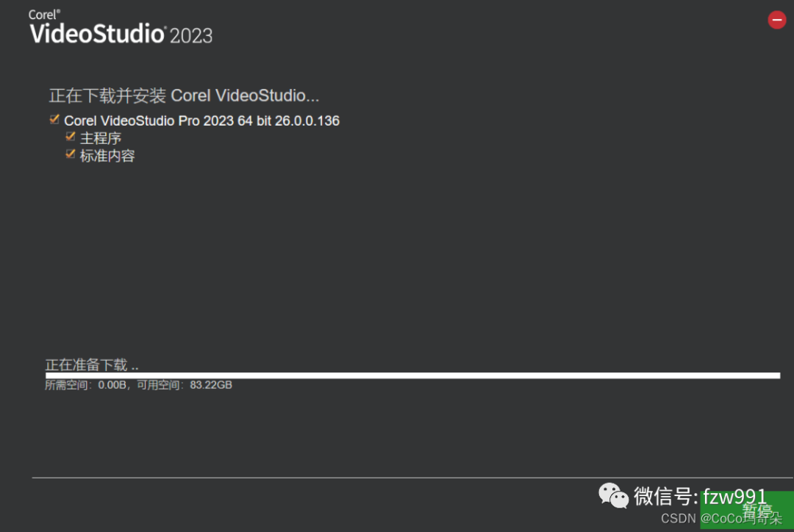
Task: Select the 主程序 component label
Action: coord(100,138)
